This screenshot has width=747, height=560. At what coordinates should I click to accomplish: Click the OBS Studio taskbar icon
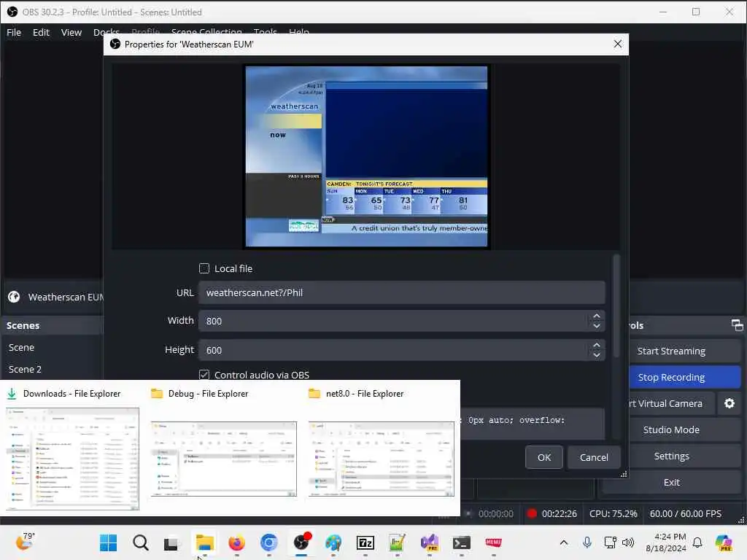coord(301,542)
